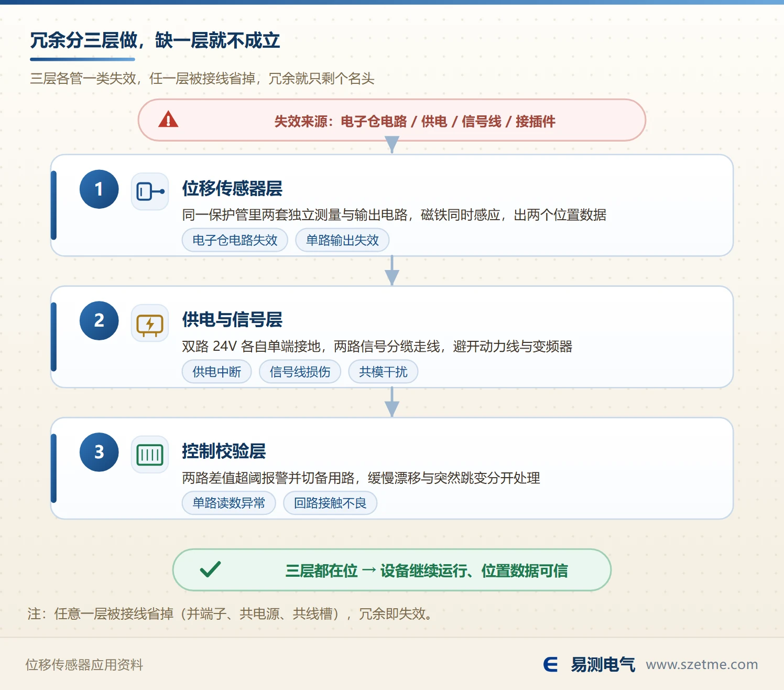Screen dimensions: 784x690
Task: Select the 单路读数异常 tag
Action: coord(228,503)
